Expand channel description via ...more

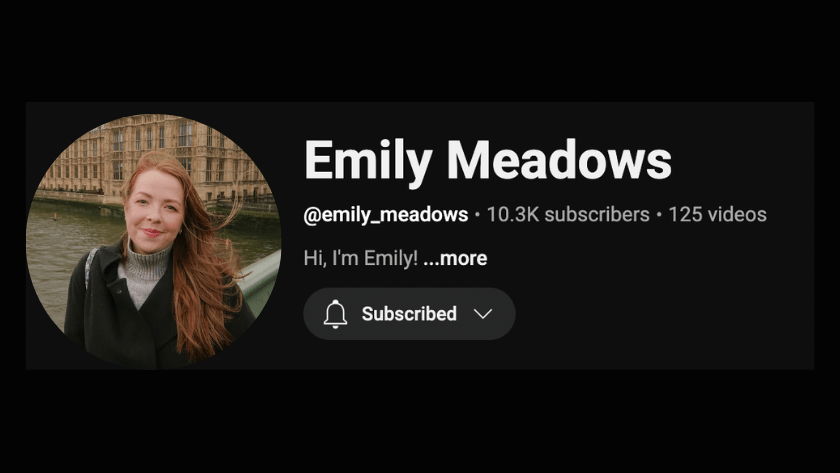click(455, 258)
